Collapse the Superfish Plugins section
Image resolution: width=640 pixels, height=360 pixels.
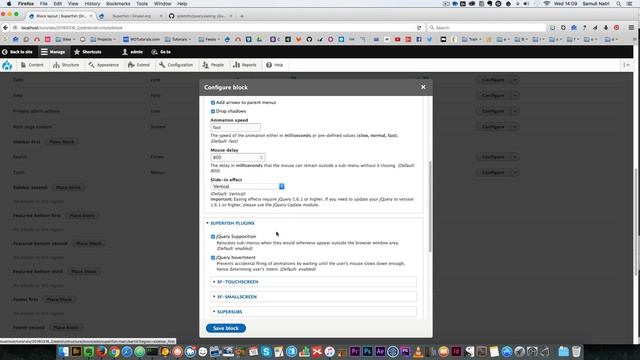point(231,223)
